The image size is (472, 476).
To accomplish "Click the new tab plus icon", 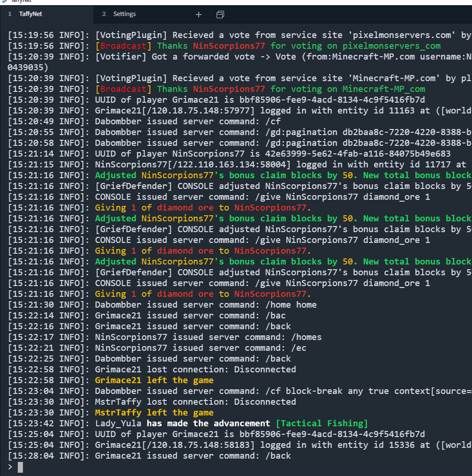I will [x=198, y=15].
